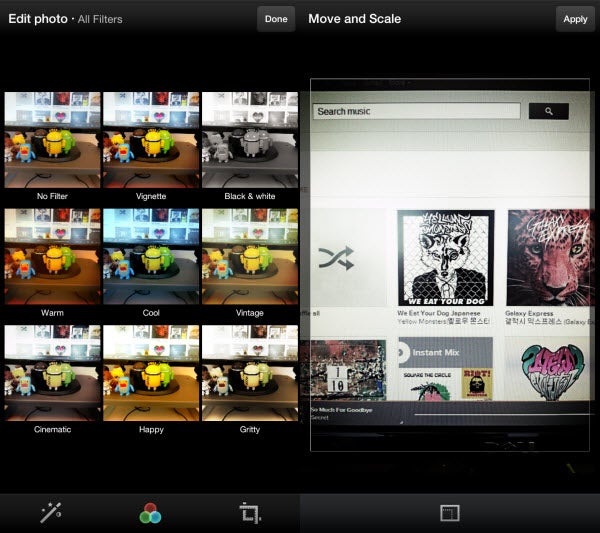Choose the No Filter thumbnail
The height and width of the screenshot is (533, 600).
[52, 140]
